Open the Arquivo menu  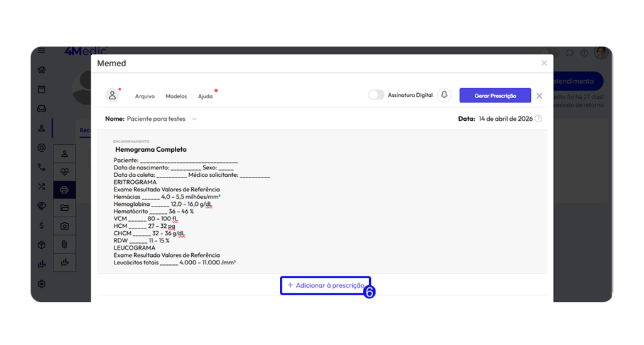145,96
